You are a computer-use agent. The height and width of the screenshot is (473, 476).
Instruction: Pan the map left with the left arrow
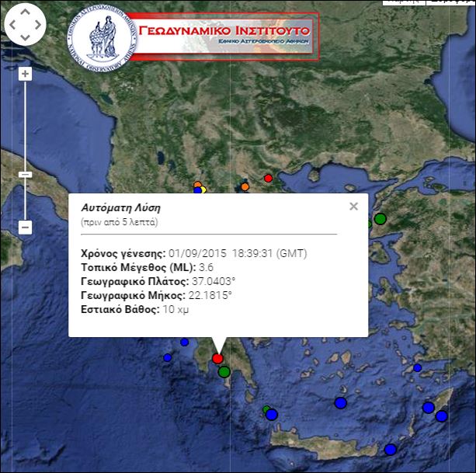(x=12, y=25)
